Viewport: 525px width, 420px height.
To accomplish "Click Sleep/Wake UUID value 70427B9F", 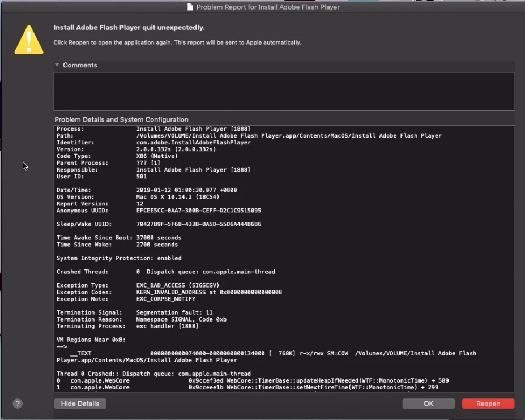I will pyautogui.click(x=199, y=224).
